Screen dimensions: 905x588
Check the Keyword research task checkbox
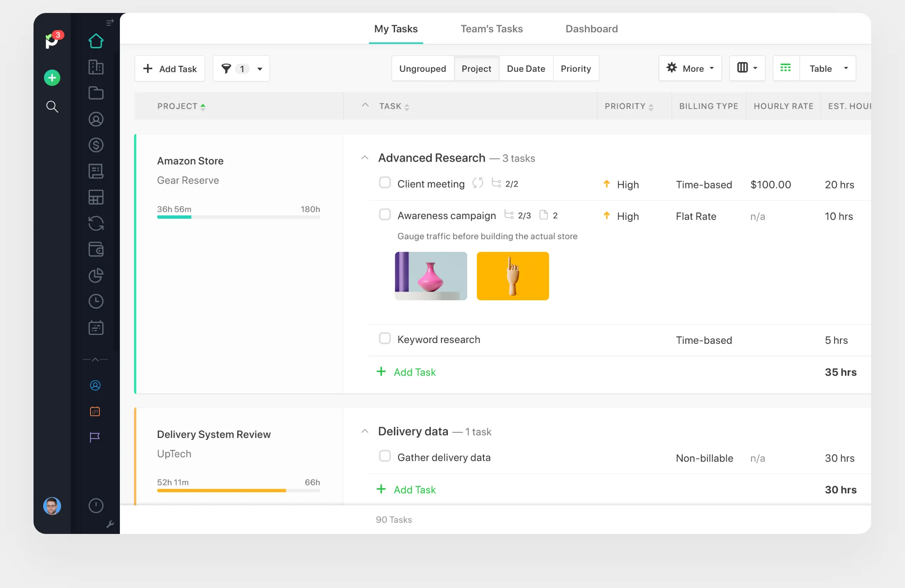[x=385, y=338]
